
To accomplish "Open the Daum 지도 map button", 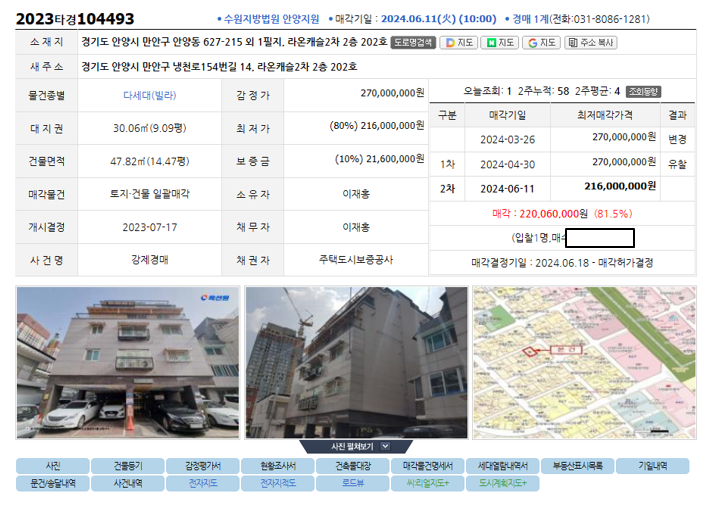I will [459, 43].
